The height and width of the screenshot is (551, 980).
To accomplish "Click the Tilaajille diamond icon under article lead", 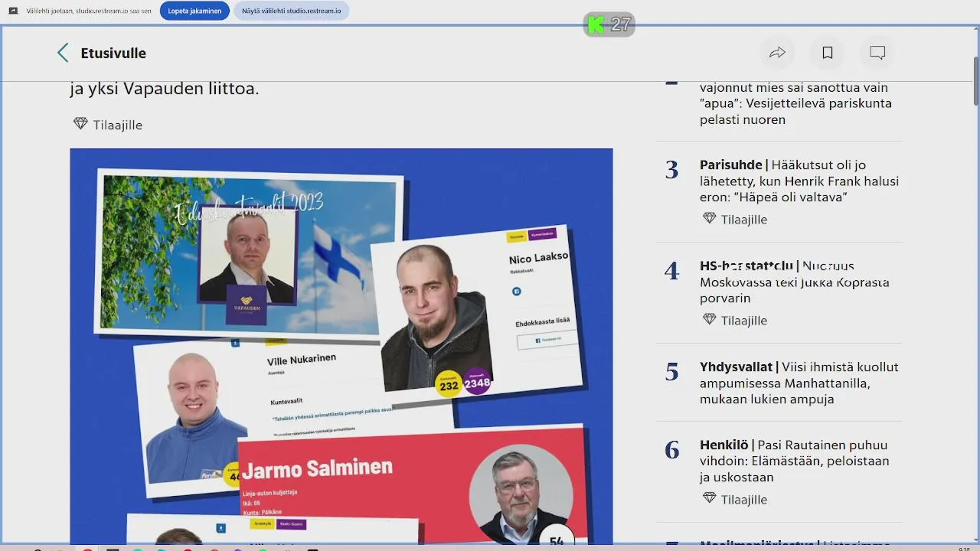I will tap(80, 124).
